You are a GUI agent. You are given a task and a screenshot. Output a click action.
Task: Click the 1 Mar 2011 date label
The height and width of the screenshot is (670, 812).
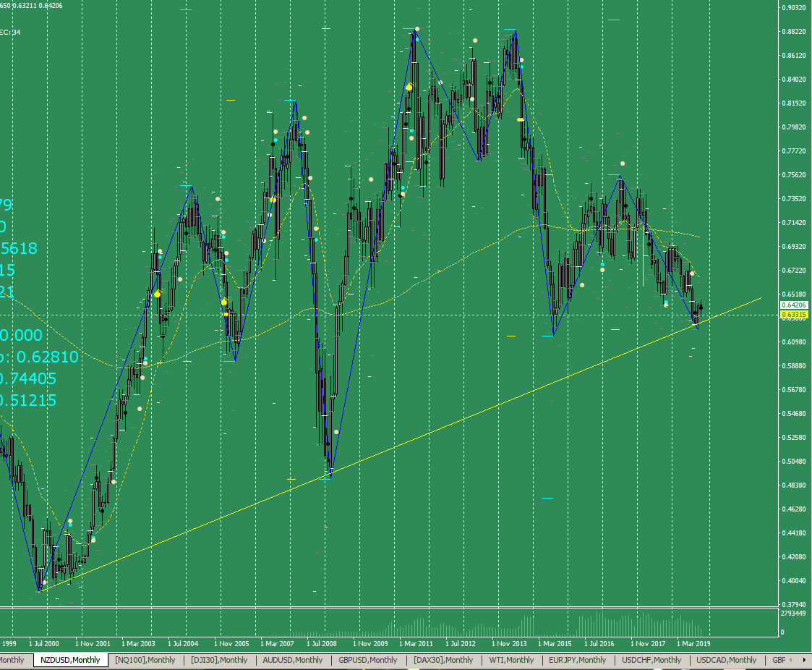(x=416, y=643)
